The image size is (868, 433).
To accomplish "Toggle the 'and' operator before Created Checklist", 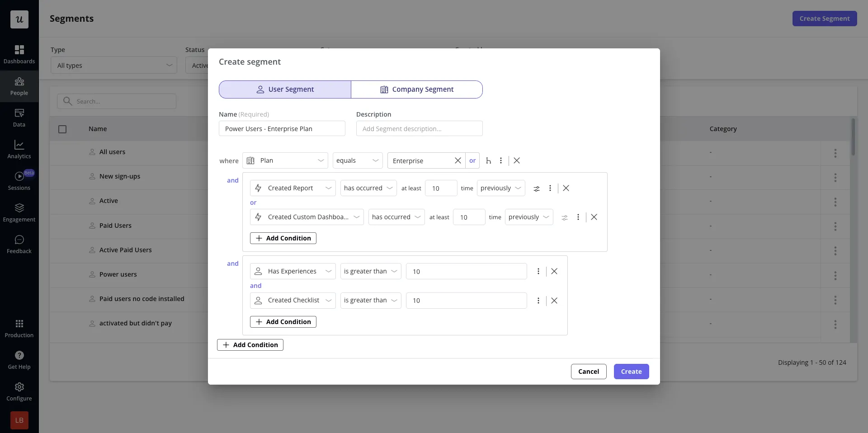I will 256,286.
